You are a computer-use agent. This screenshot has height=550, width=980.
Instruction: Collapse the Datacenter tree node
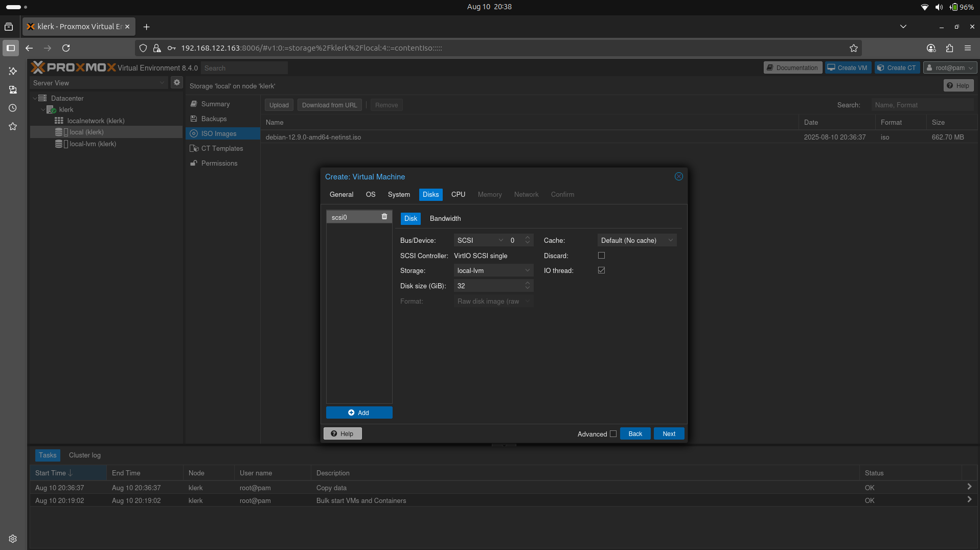pyautogui.click(x=35, y=98)
